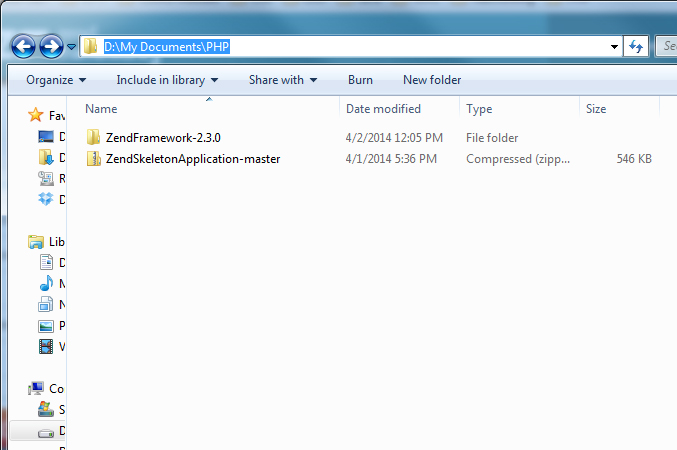Open the Music library note icon
The height and width of the screenshot is (450, 677).
(x=46, y=283)
